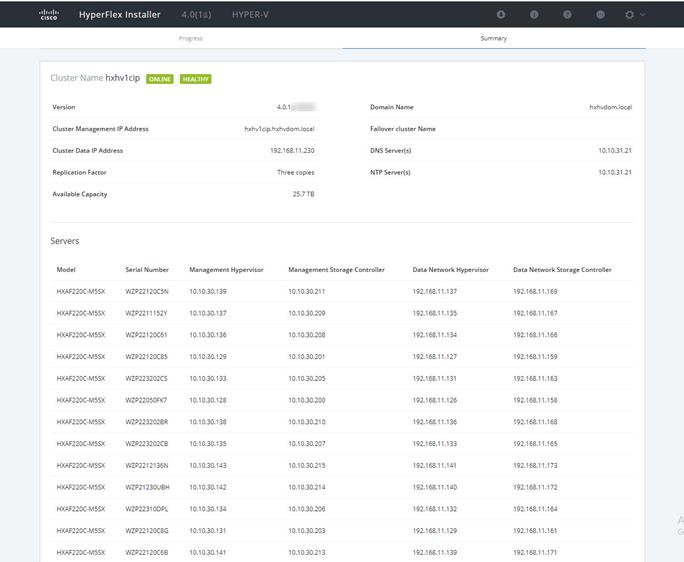Click management hypervisor IP 10.10.30.136
The height and width of the screenshot is (562, 684).
tap(208, 335)
